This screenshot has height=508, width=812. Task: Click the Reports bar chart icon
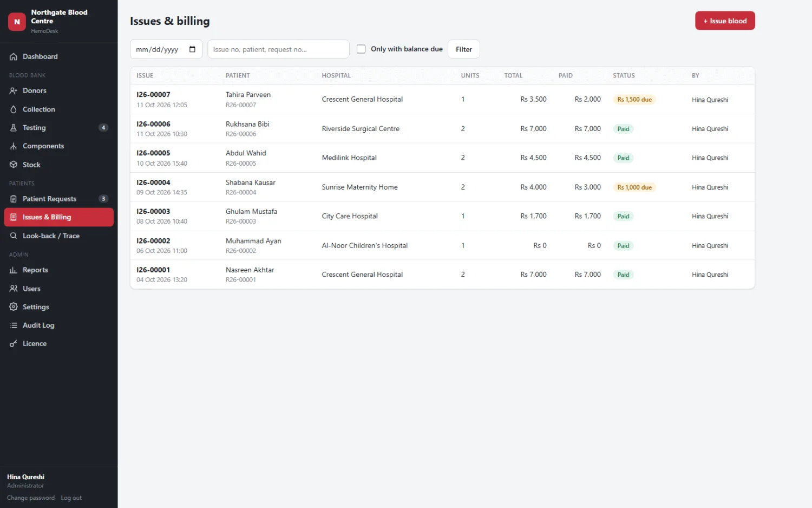(14, 270)
